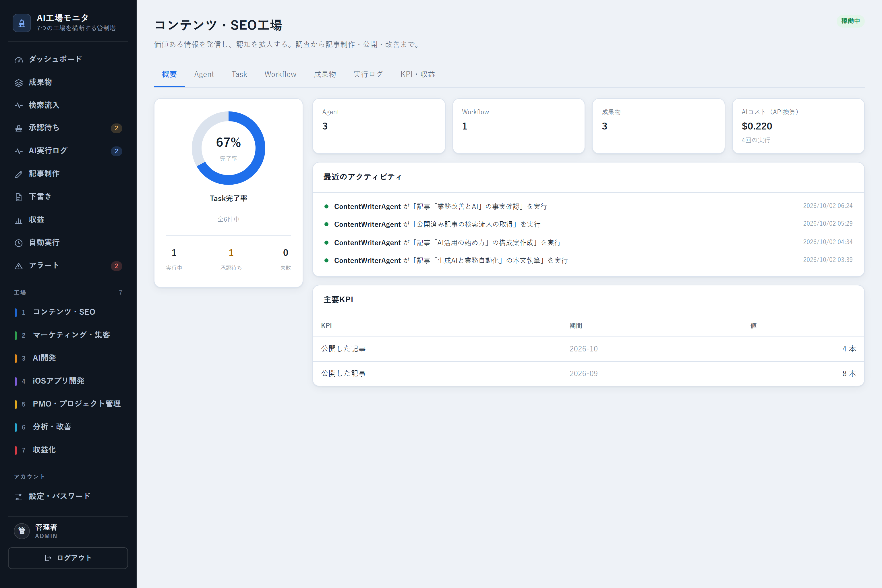Click the activity row about 検索流入の取得

588,224
